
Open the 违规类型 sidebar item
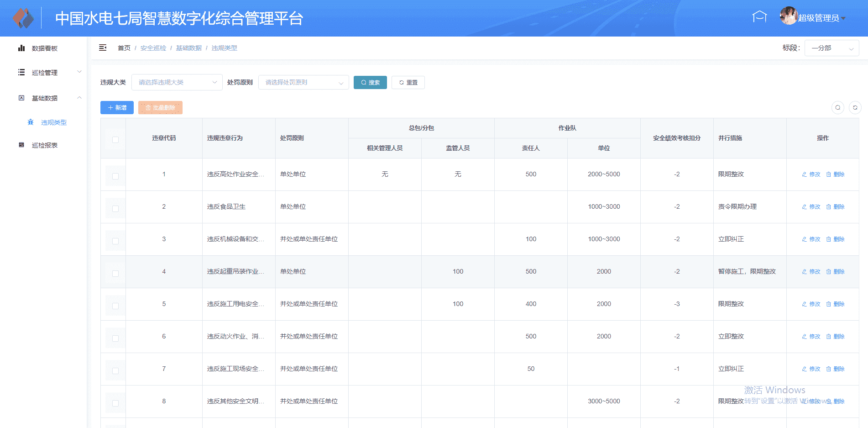53,122
